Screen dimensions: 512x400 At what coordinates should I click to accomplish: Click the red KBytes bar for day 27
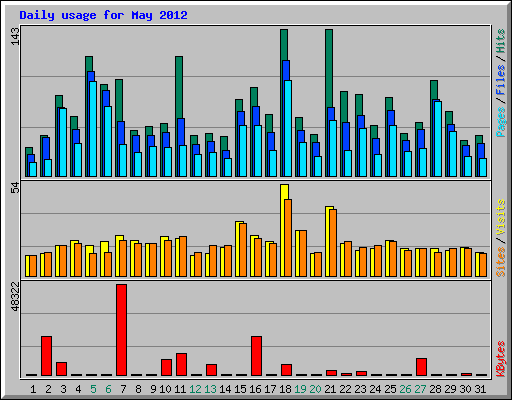click(x=421, y=367)
